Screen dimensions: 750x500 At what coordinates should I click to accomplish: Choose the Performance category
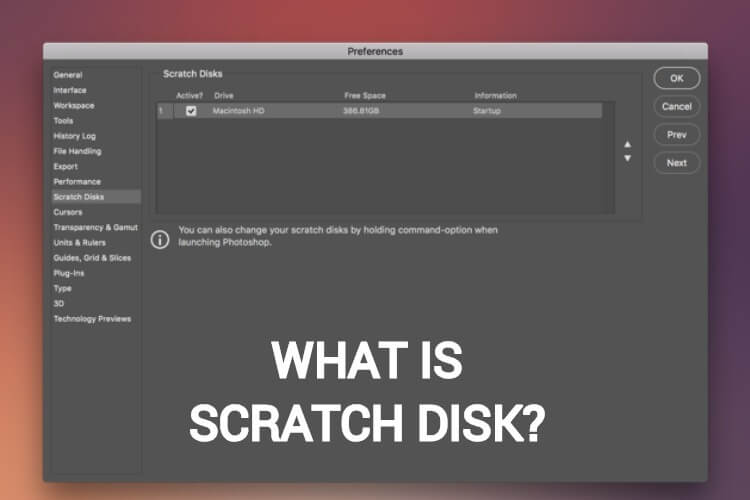point(77,182)
